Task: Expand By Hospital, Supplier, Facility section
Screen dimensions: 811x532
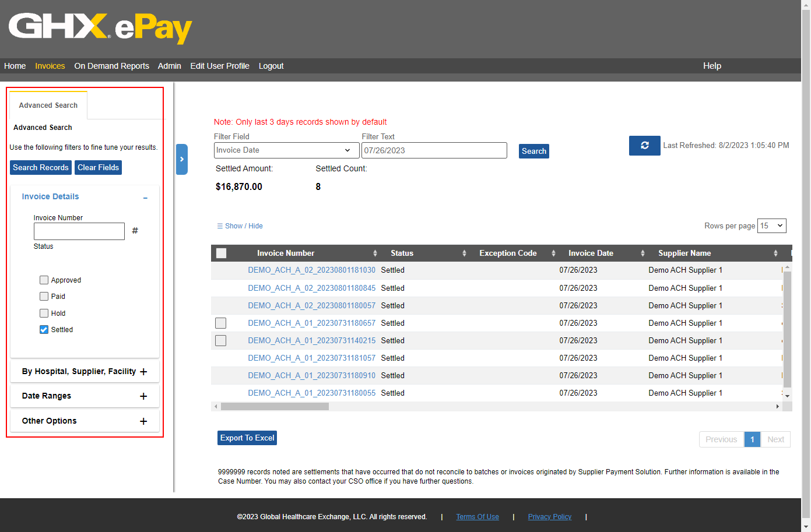Action: [x=143, y=372]
